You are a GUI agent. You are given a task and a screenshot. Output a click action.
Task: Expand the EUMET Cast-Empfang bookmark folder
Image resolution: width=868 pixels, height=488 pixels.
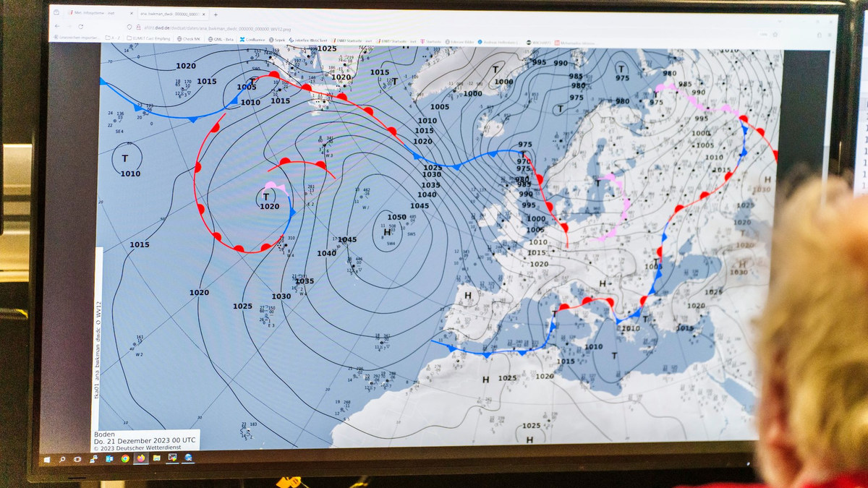pyautogui.click(x=148, y=38)
